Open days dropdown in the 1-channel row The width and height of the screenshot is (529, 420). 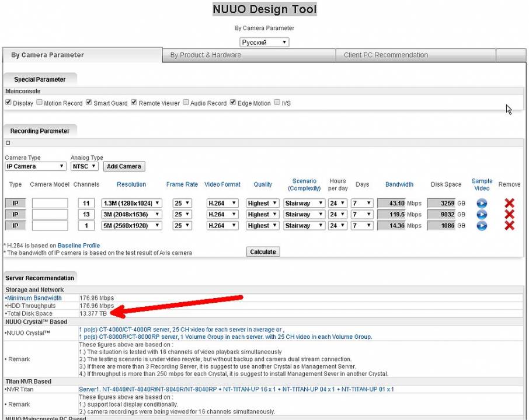362,226
